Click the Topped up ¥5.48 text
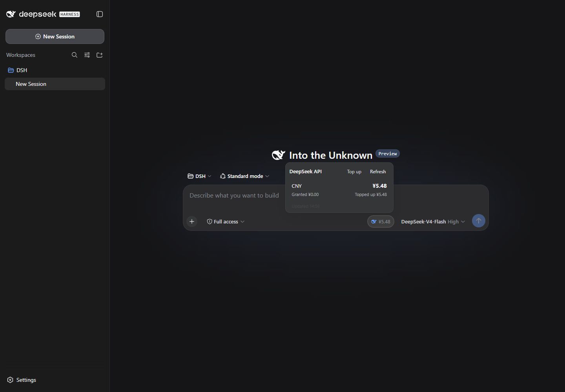This screenshot has width=565, height=392. [x=371, y=194]
